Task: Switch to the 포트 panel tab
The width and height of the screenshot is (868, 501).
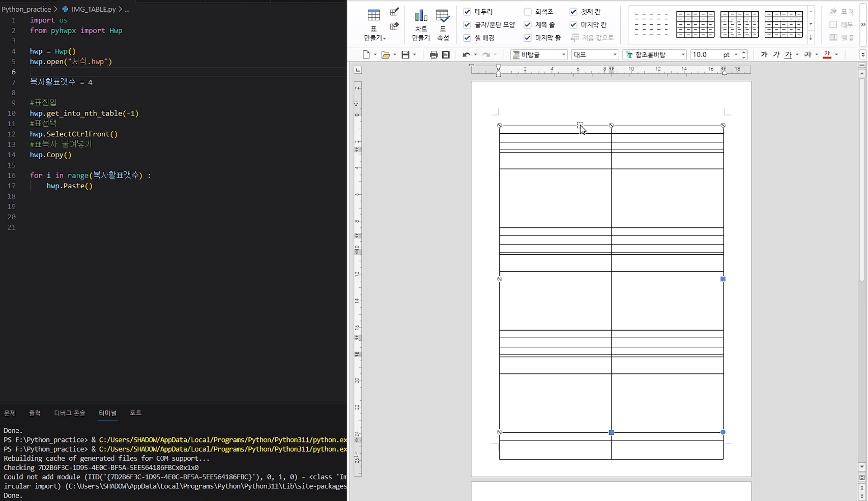Action: 135,413
